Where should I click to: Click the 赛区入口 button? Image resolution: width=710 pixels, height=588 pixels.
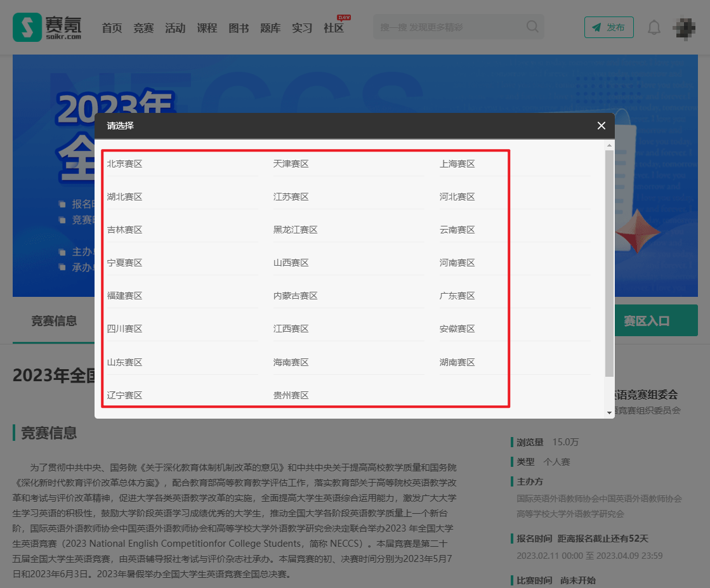coord(647,321)
